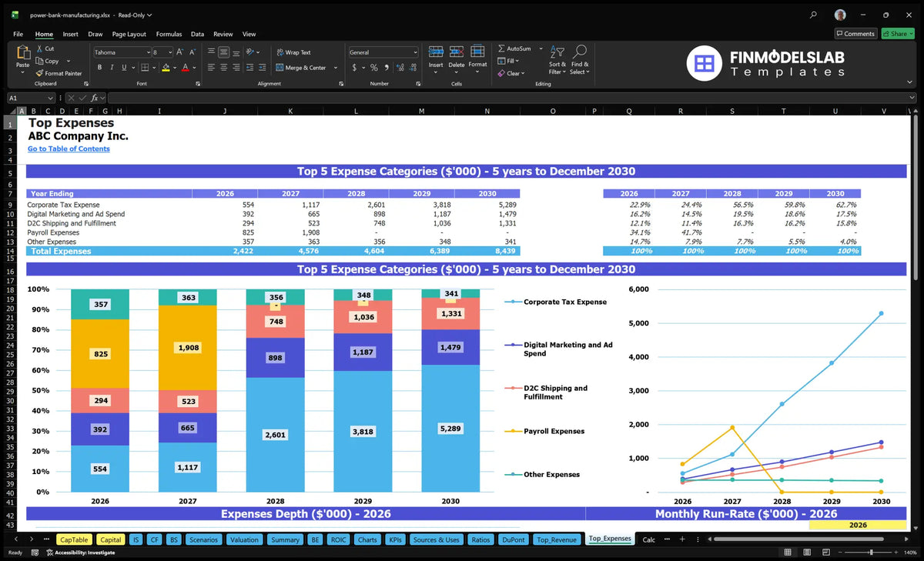Click Wrap Text button
Screen dimensions: 924x561
pos(293,52)
